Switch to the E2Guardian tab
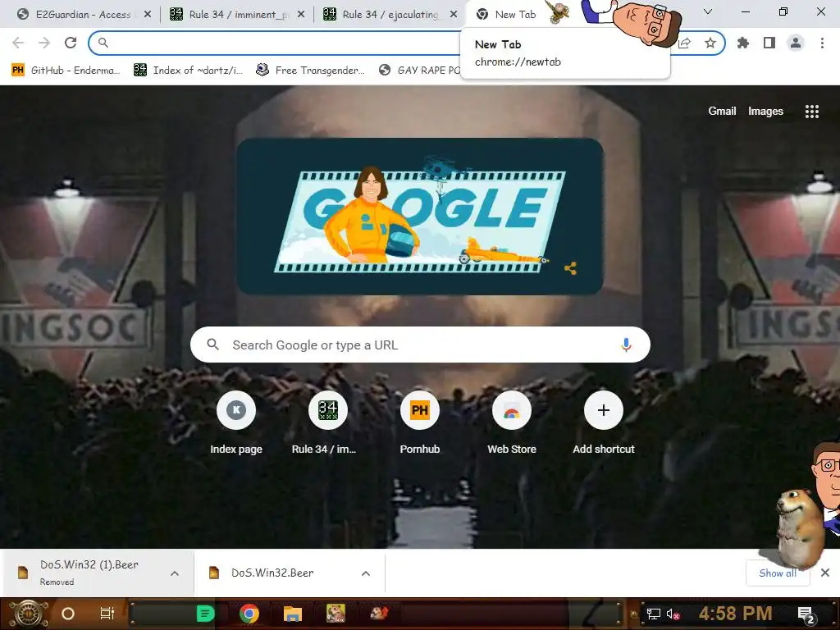Viewport: 840px width, 630px height. tap(75, 14)
